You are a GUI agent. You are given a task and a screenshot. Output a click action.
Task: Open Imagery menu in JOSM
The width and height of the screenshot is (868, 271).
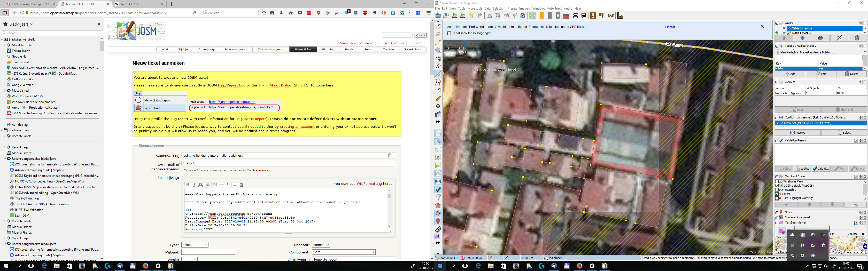525,9
